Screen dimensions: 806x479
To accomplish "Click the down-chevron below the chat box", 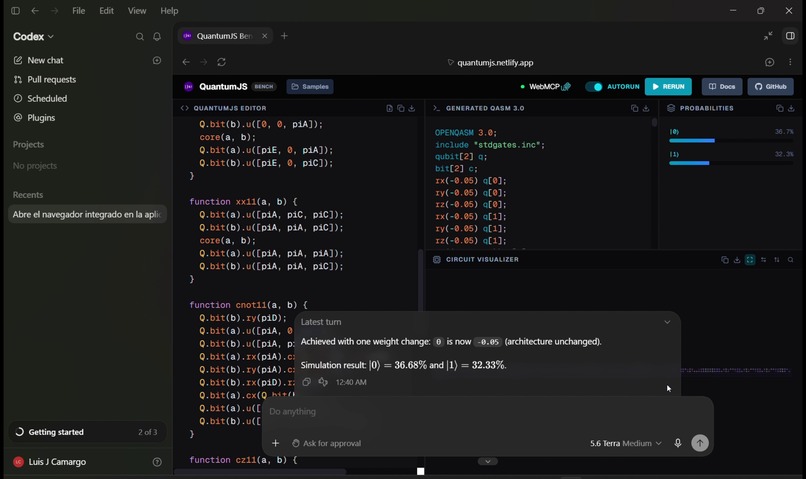I will pyautogui.click(x=488, y=462).
